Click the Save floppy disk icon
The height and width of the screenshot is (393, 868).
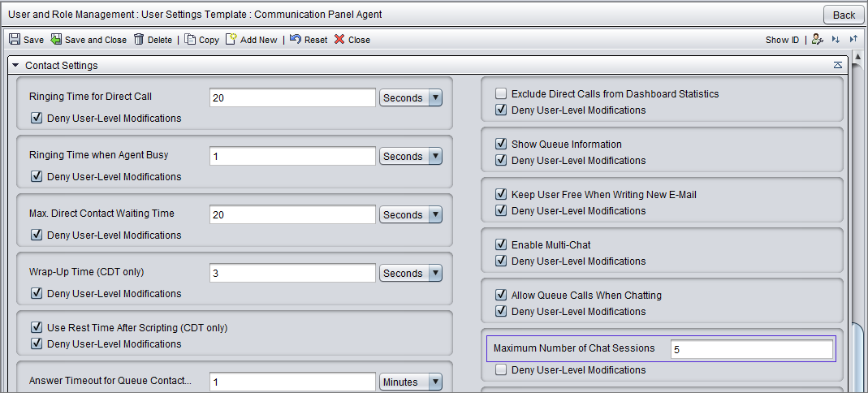coord(15,39)
